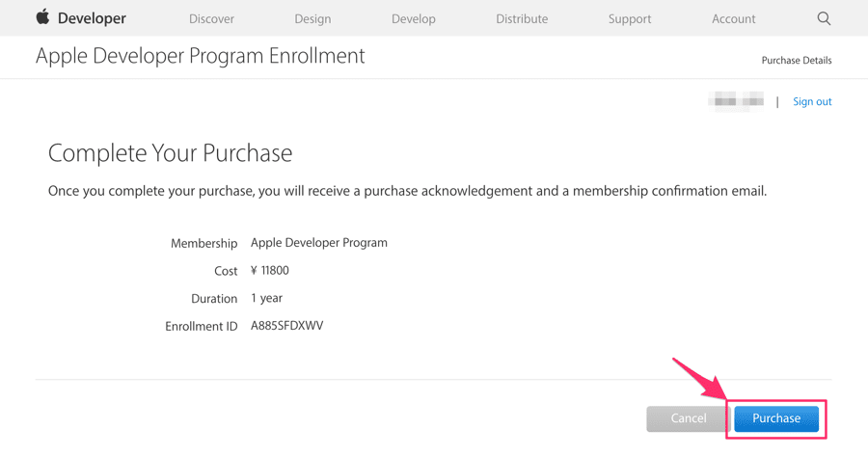The height and width of the screenshot is (456, 868).
Task: Click the Developer home text link
Action: pos(92,18)
